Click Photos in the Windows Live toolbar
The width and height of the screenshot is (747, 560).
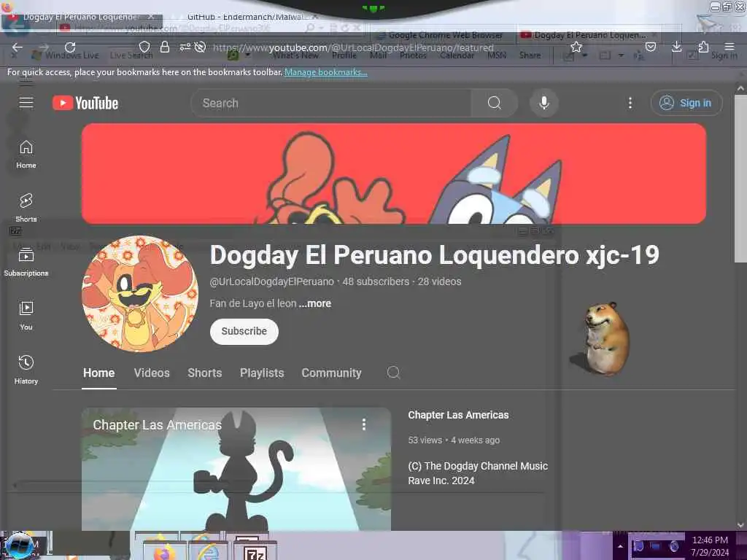pos(413,55)
